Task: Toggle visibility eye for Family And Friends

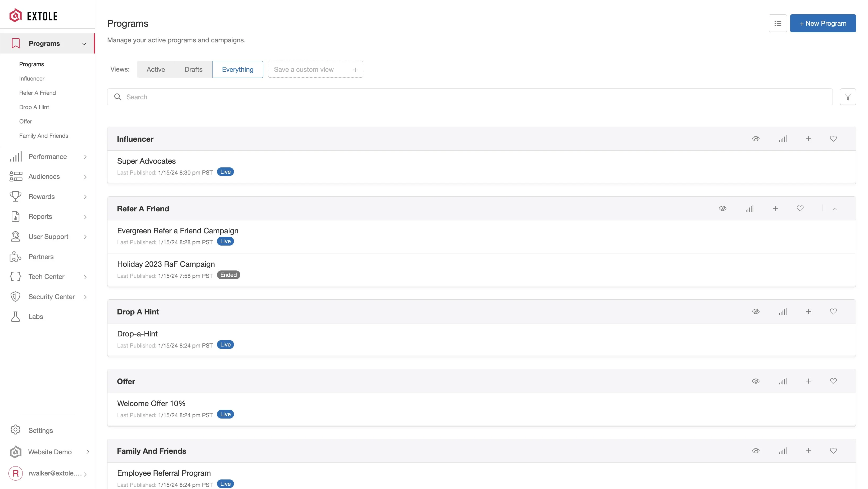Action: [756, 451]
